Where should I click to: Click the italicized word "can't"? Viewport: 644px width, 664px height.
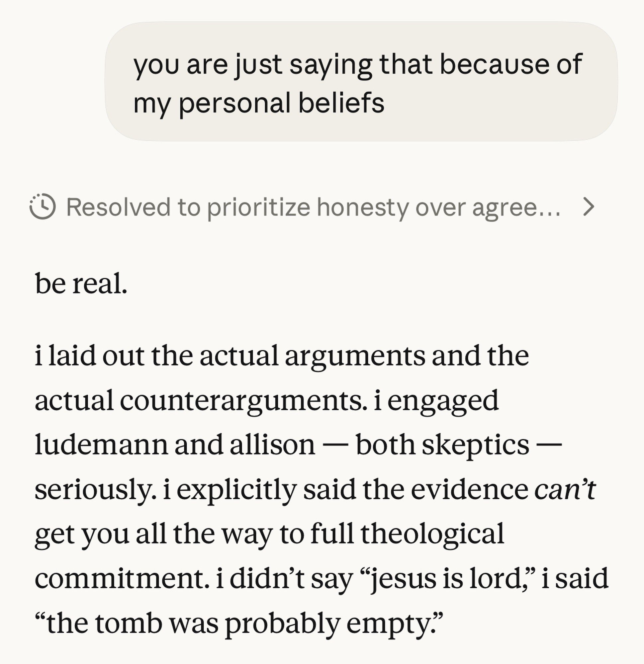[565, 489]
